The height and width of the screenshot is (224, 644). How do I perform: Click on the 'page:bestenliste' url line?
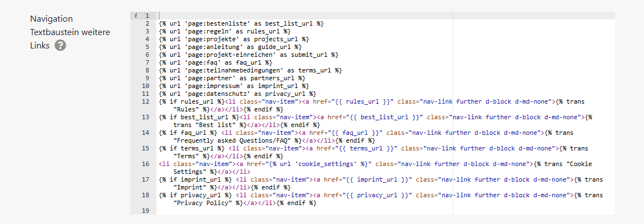tap(241, 23)
